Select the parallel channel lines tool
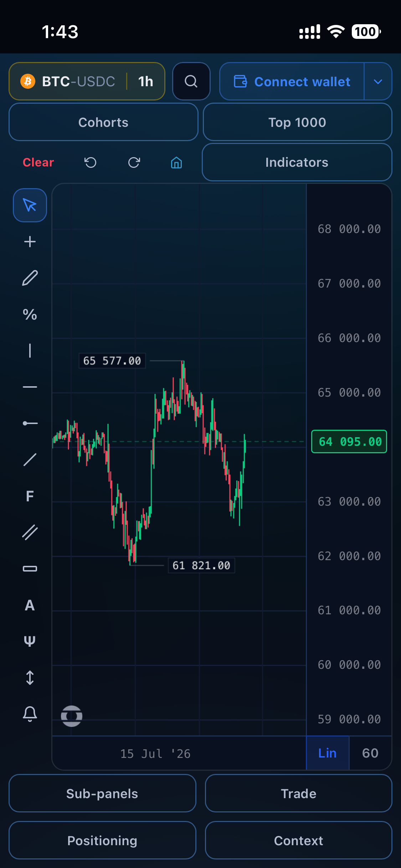Screen dimensions: 401x868 tap(30, 532)
